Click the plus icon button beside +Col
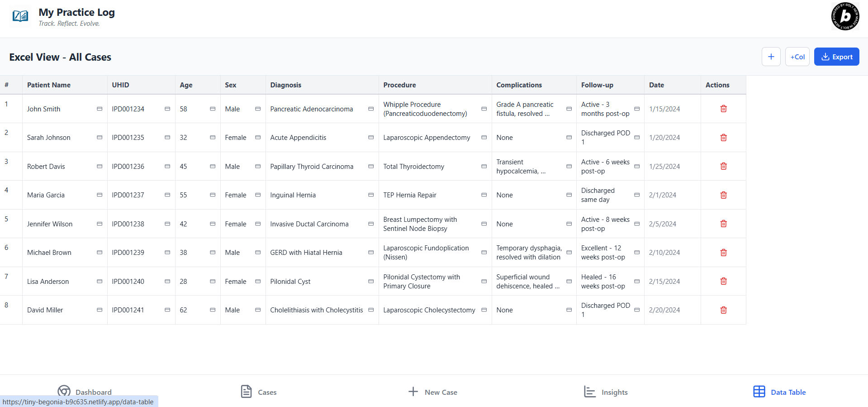This screenshot has height=407, width=868. tap(771, 57)
